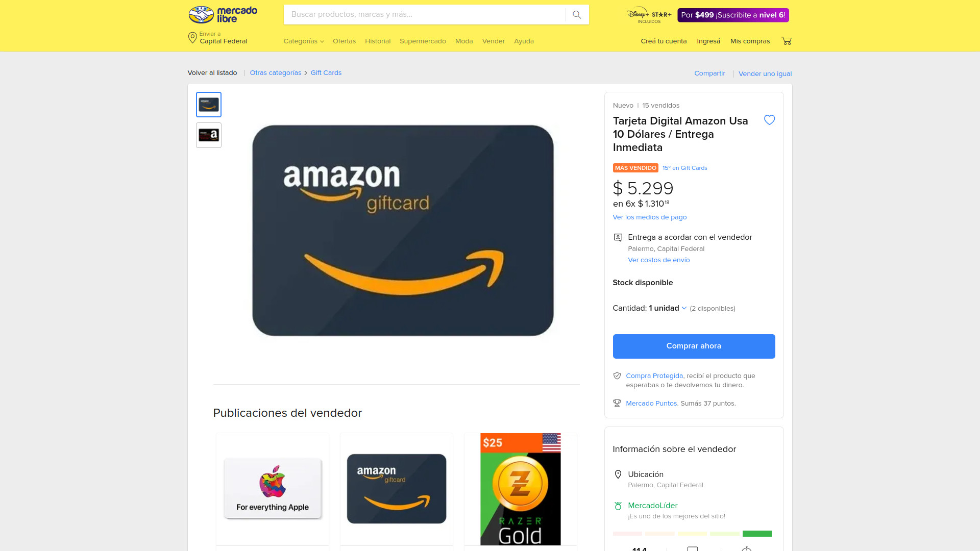Open Ver los medios de pago link
Image resolution: width=980 pixels, height=551 pixels.
click(650, 217)
